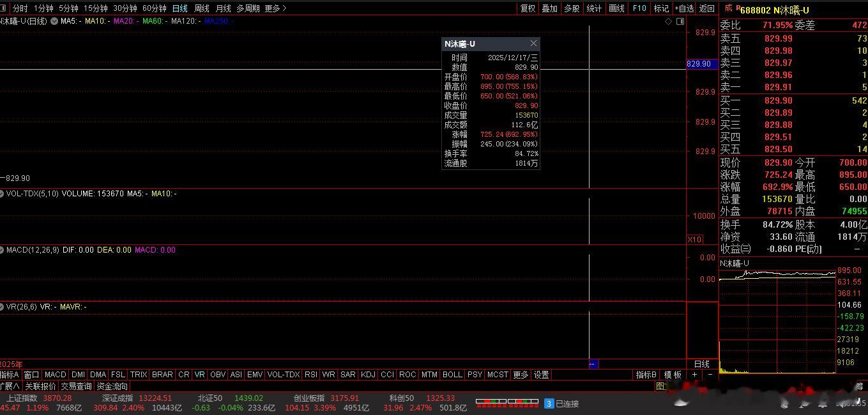868x415 pixels.
Task: Select TRIX indicator
Action: point(139,375)
